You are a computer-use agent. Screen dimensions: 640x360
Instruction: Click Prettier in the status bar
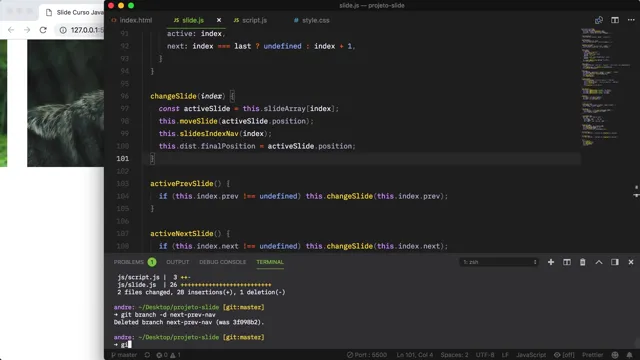pos(592,355)
